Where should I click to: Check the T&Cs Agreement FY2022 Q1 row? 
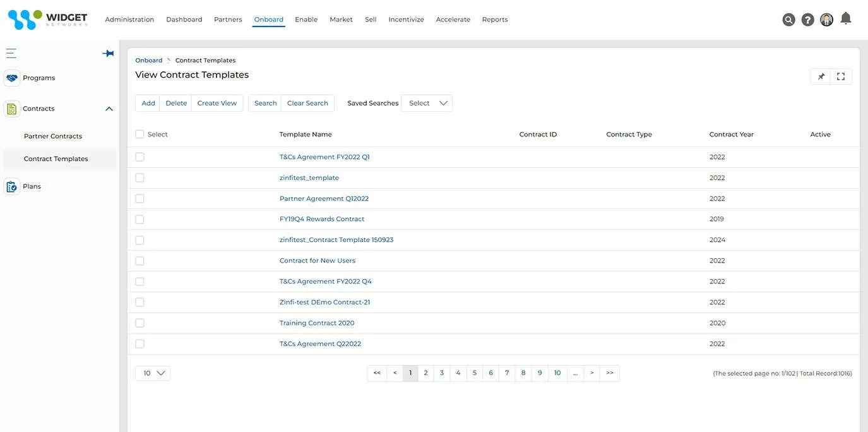tap(140, 157)
